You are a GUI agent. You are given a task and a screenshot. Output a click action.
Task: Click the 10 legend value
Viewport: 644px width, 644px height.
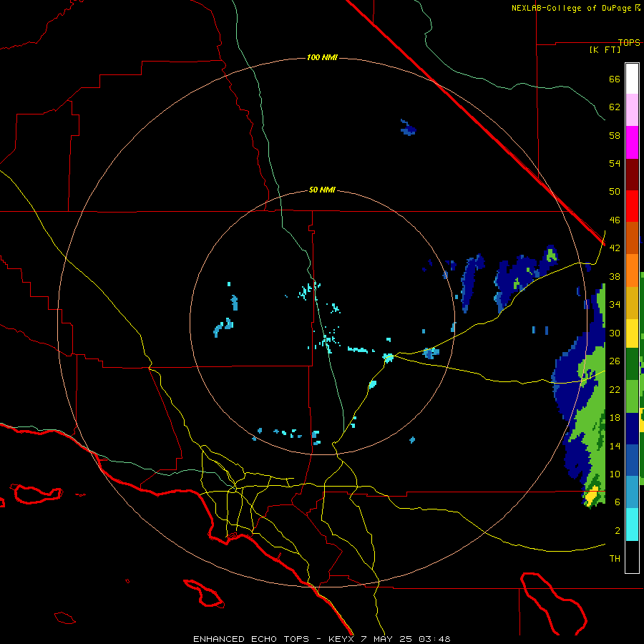[x=615, y=474]
